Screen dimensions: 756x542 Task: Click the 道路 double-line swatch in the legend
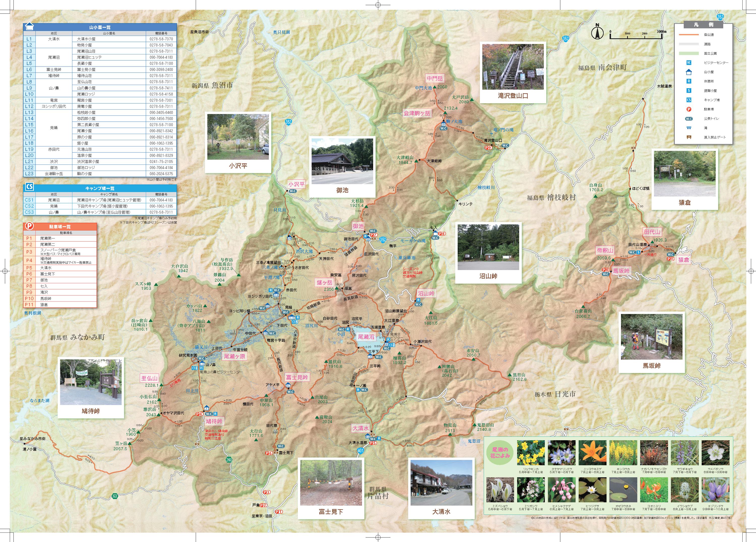689,44
